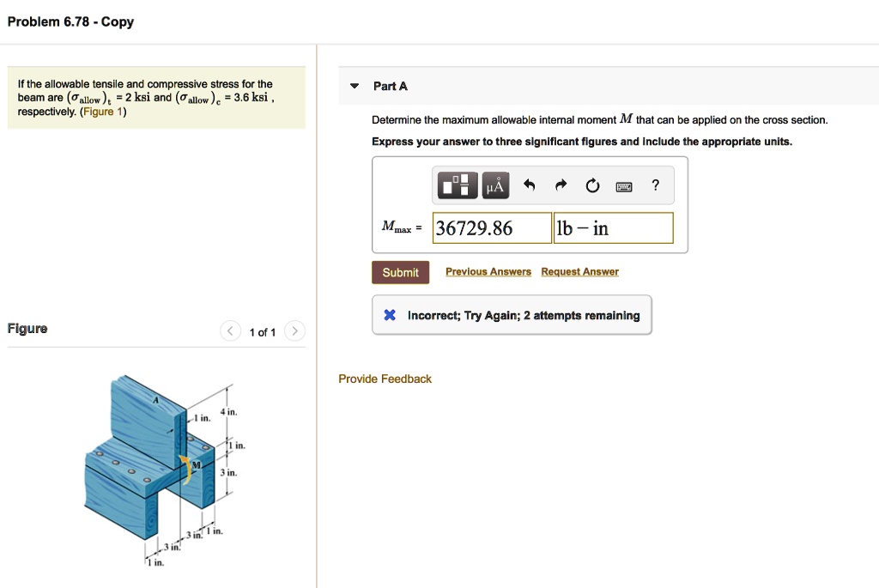Click Request Answer

579,271
